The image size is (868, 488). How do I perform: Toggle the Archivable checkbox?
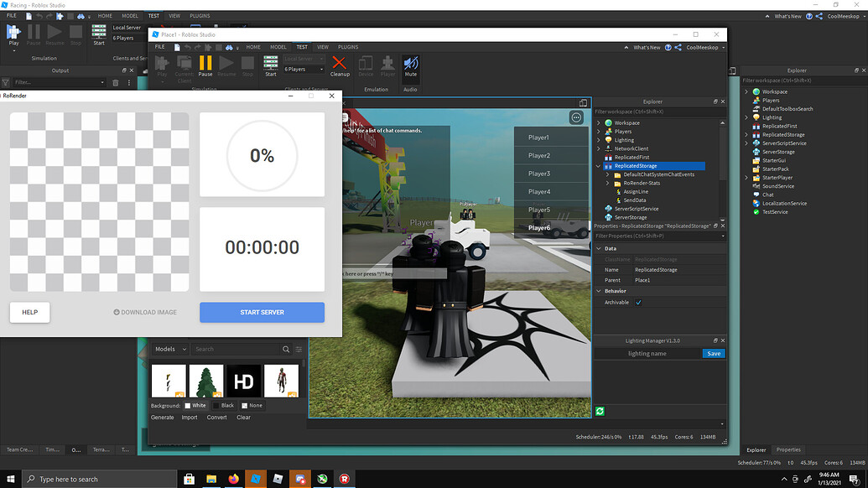click(639, 301)
